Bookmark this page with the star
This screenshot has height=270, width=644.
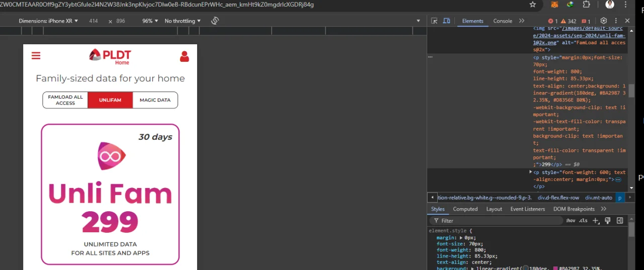click(x=533, y=5)
